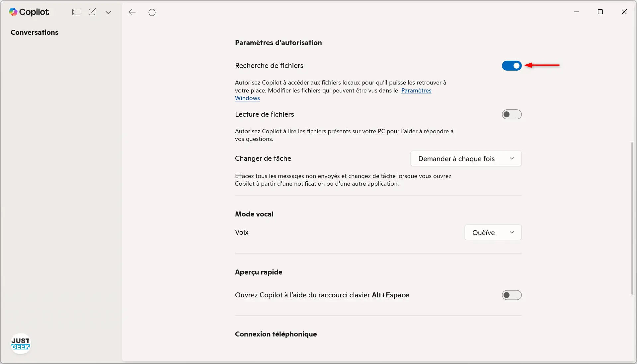Close the Copilot window
The height and width of the screenshot is (364, 637).
[624, 12]
